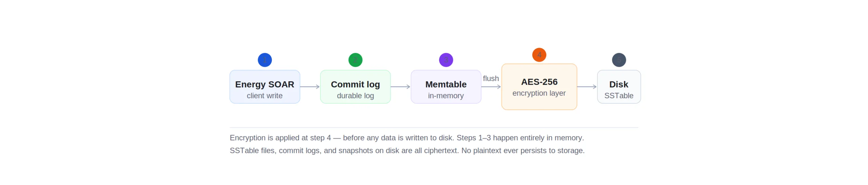Click arrow from Commit log to Memtable
The image size is (868, 185).
400,87
